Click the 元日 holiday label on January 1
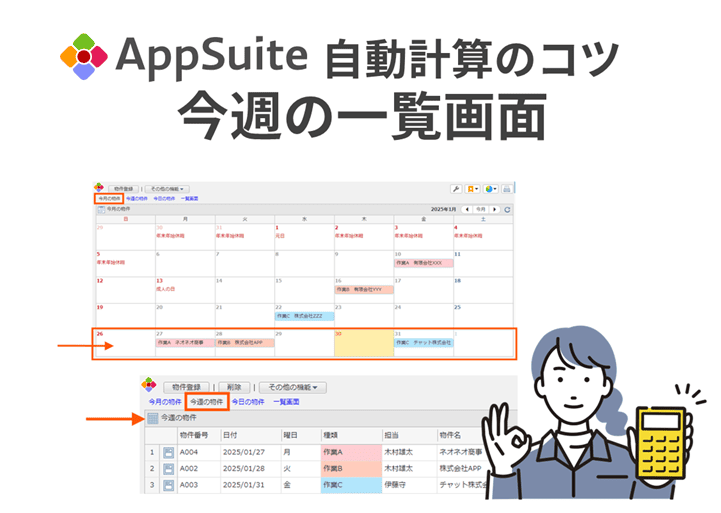 tap(280, 236)
